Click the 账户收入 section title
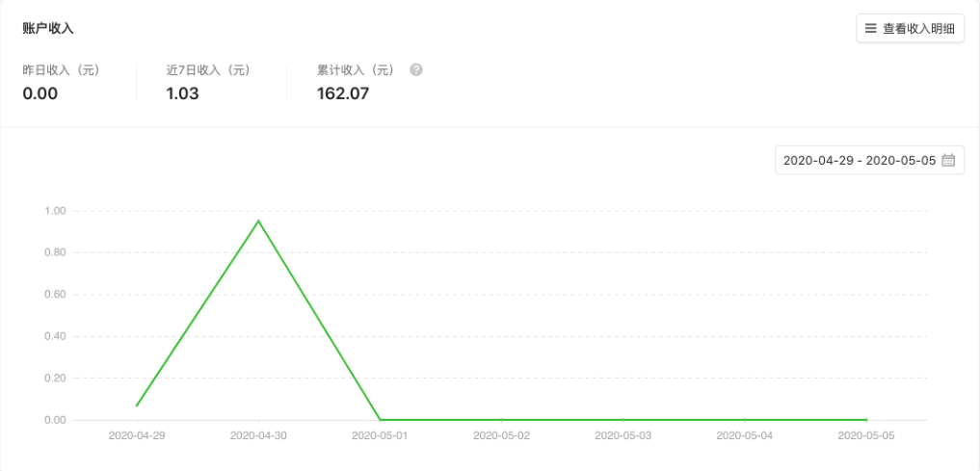 pos(48,29)
